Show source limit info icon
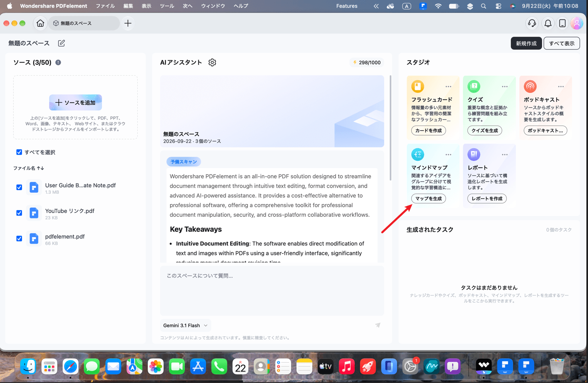Image resolution: width=588 pixels, height=383 pixels. (x=58, y=63)
